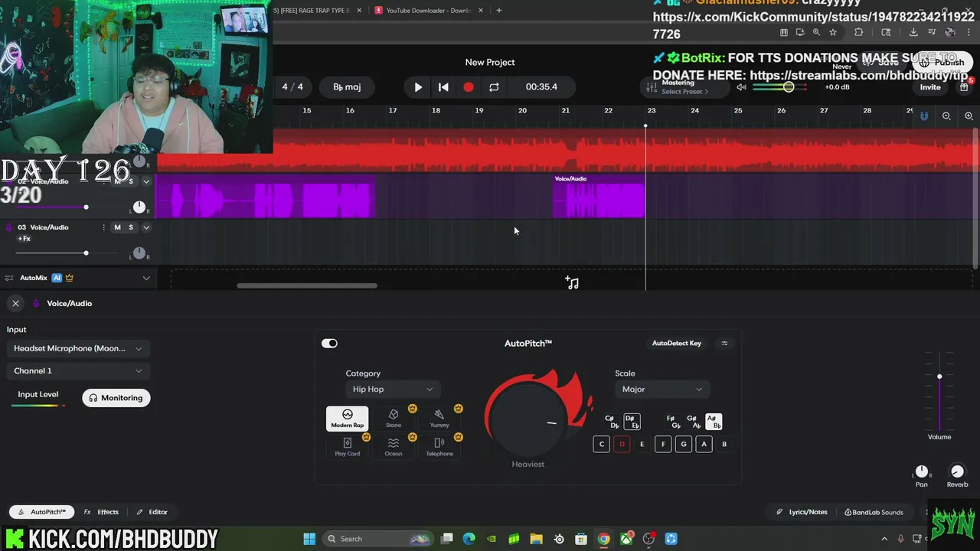Click the Pan knob in the channel strip
Image resolution: width=980 pixels, height=551 pixels.
pos(922,472)
